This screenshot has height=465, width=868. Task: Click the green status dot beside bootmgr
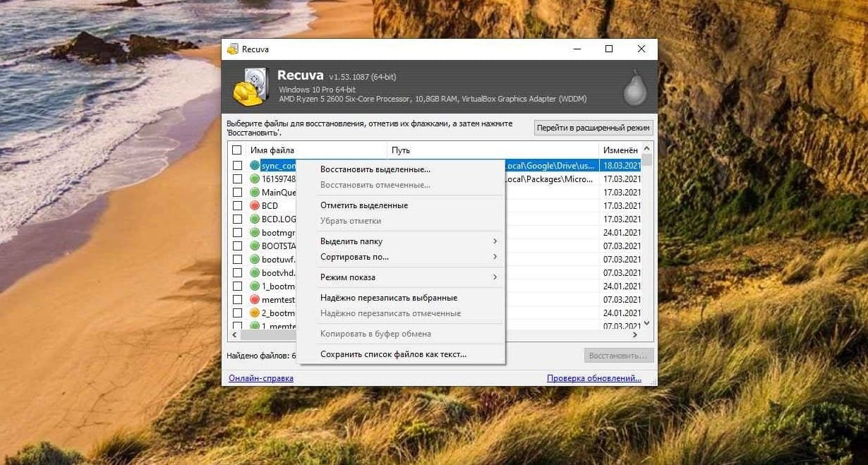point(255,232)
